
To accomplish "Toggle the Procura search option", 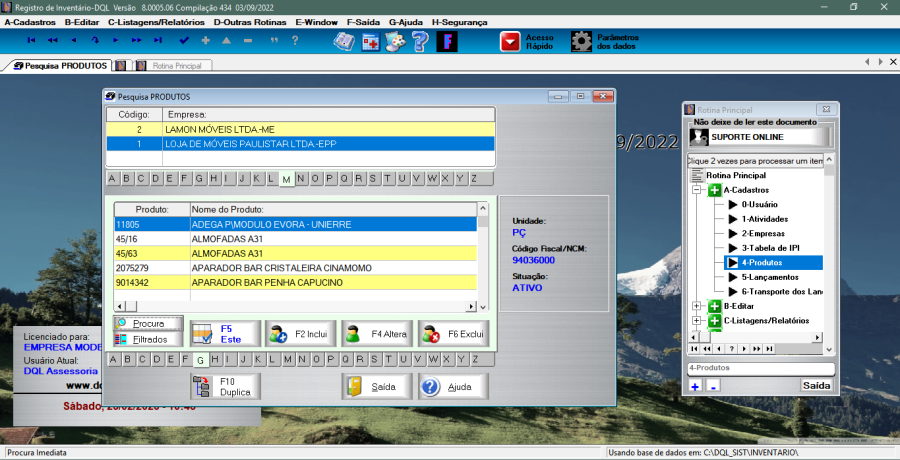I will 148,324.
